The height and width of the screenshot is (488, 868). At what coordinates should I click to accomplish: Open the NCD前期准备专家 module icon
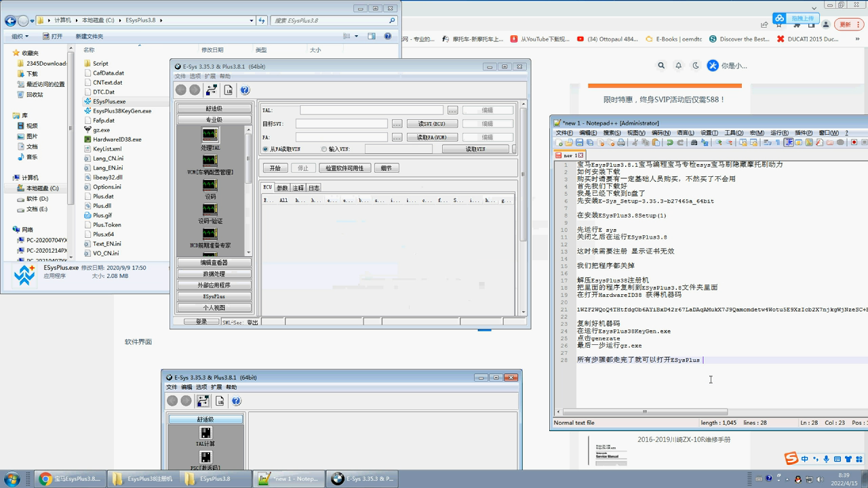(210, 232)
